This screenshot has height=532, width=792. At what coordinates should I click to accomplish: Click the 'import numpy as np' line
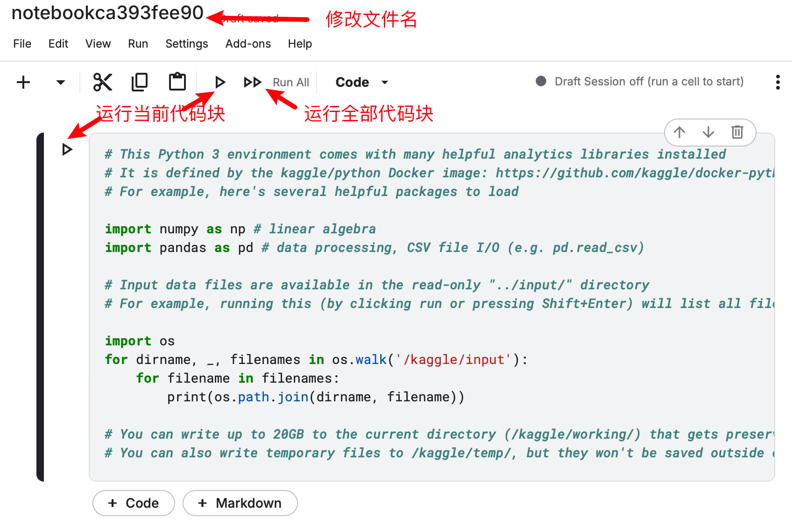pyautogui.click(x=240, y=229)
